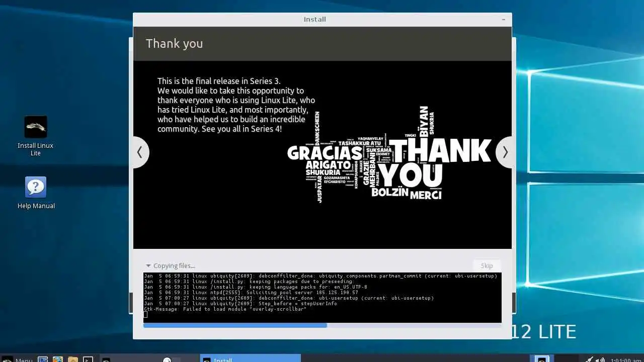Open the Help Manual desktop icon
The width and height of the screenshot is (644, 362).
36,193
